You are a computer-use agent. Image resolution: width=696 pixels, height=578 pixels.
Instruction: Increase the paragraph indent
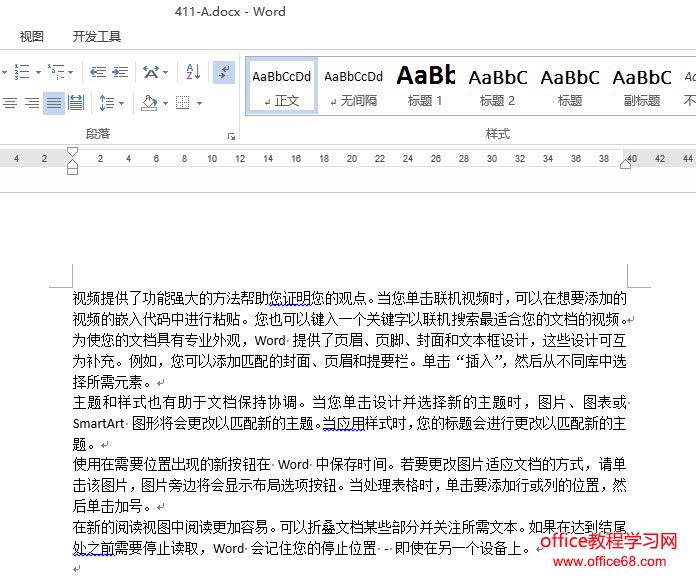pyautogui.click(x=120, y=72)
